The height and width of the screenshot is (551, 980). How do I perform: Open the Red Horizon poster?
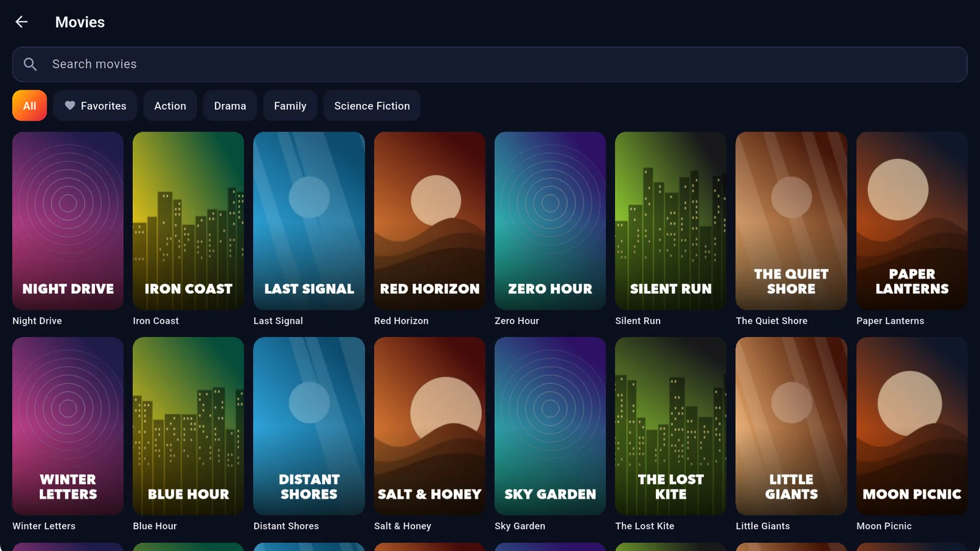click(430, 221)
